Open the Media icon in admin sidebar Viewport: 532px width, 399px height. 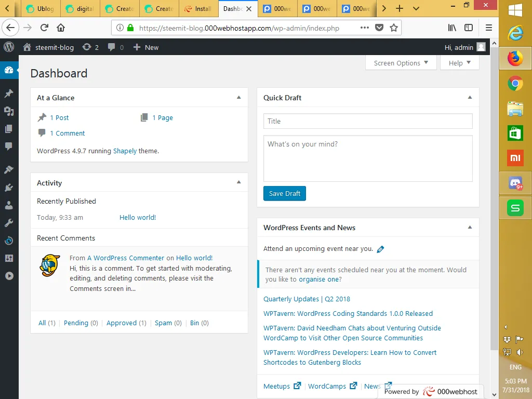tap(9, 111)
